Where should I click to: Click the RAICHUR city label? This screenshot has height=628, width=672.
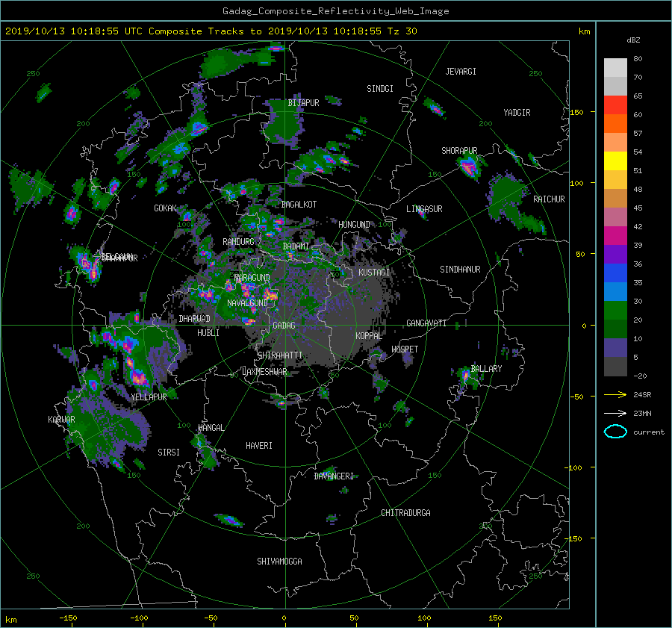click(549, 199)
